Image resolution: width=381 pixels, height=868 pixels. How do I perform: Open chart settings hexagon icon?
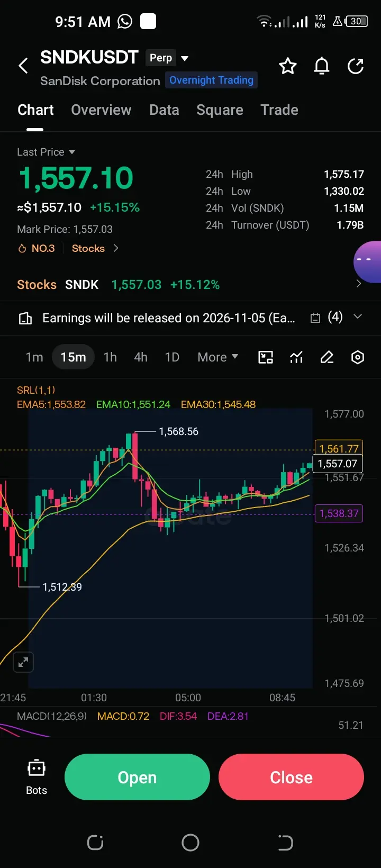358,357
